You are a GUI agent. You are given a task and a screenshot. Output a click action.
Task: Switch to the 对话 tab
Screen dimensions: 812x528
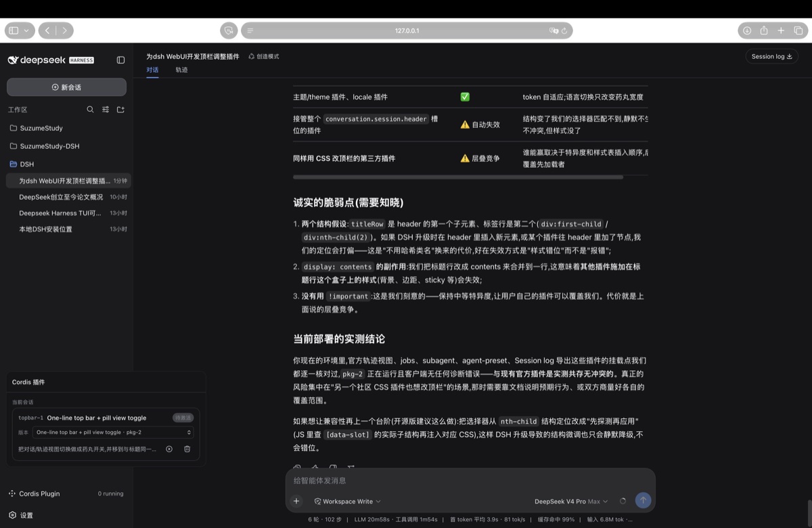(x=152, y=70)
